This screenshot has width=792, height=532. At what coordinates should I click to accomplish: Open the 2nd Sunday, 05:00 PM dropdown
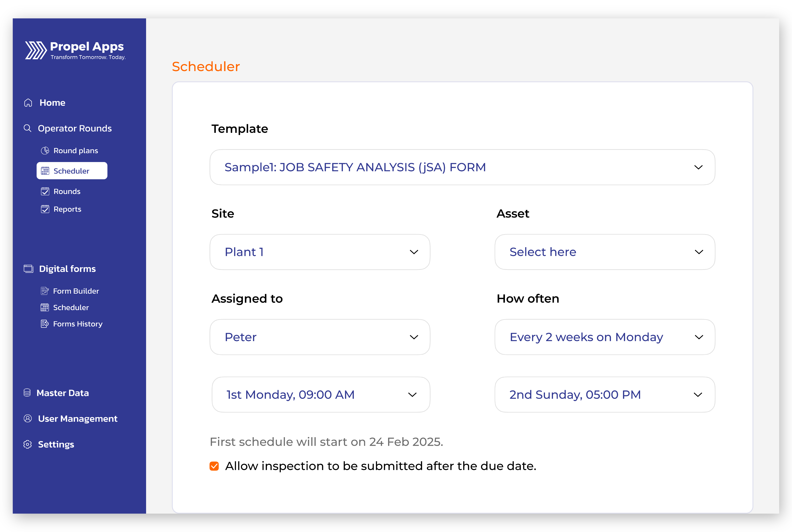605,395
